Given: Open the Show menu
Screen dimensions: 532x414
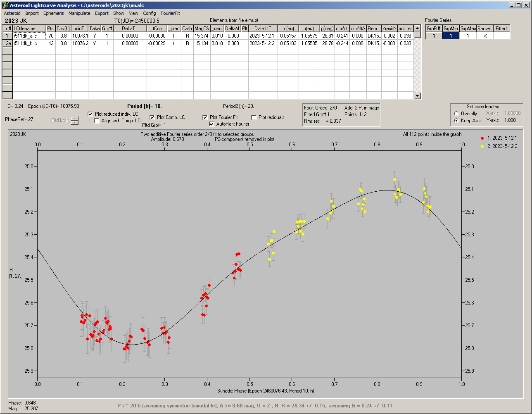Looking at the screenshot, I should click(x=119, y=13).
